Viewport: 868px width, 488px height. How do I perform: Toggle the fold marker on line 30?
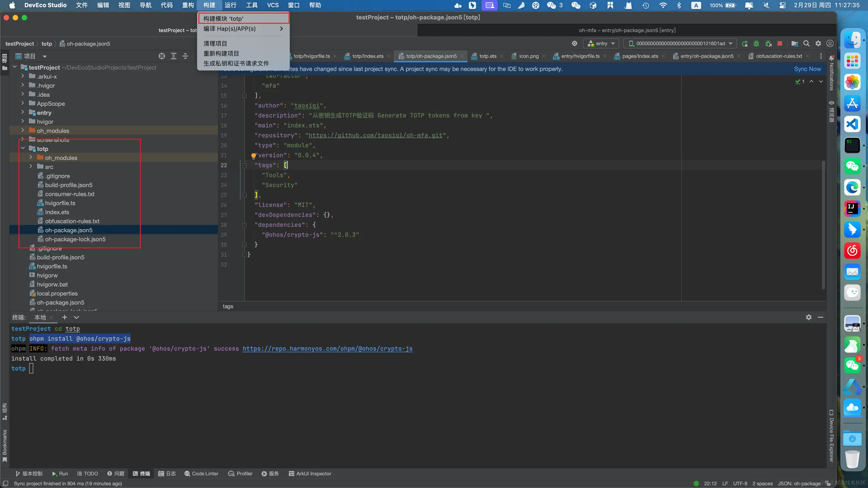245,245
